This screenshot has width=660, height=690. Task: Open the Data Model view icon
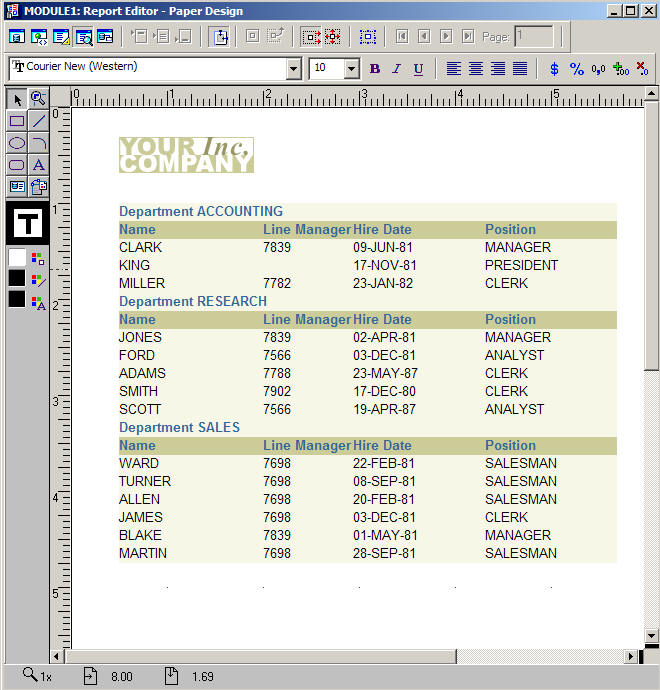(x=17, y=37)
